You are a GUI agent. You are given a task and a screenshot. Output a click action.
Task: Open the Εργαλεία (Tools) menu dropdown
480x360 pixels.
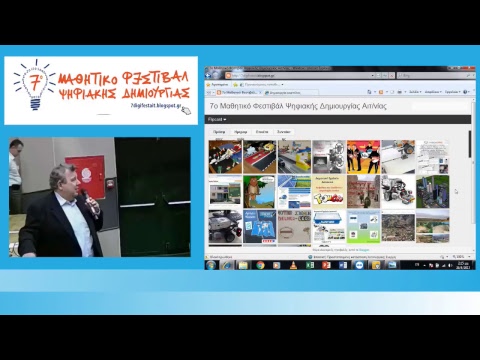click(x=453, y=92)
